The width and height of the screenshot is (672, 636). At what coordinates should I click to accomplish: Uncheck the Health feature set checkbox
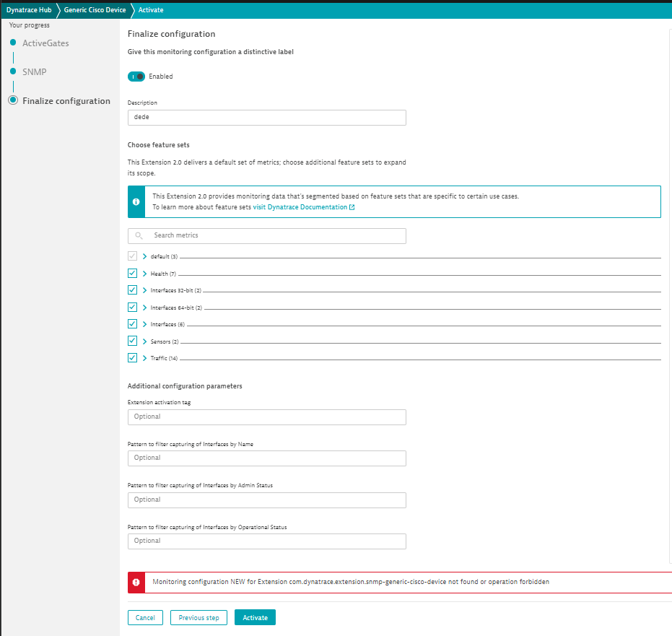pyautogui.click(x=132, y=274)
